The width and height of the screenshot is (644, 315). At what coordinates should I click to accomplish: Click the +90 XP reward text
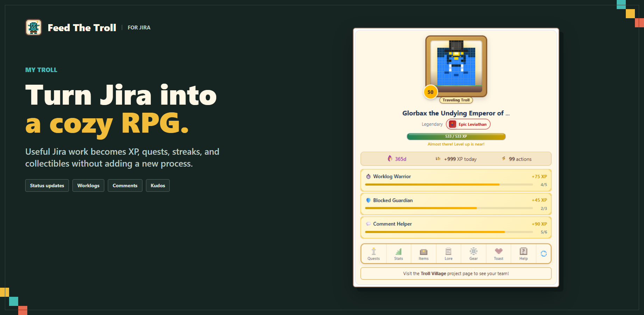tap(539, 224)
